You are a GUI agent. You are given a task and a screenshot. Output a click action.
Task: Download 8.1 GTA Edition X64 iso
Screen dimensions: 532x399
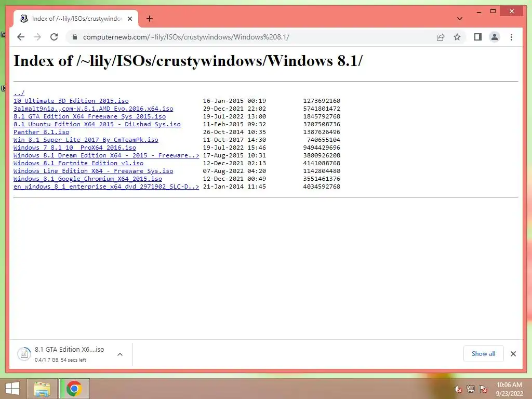(x=89, y=116)
